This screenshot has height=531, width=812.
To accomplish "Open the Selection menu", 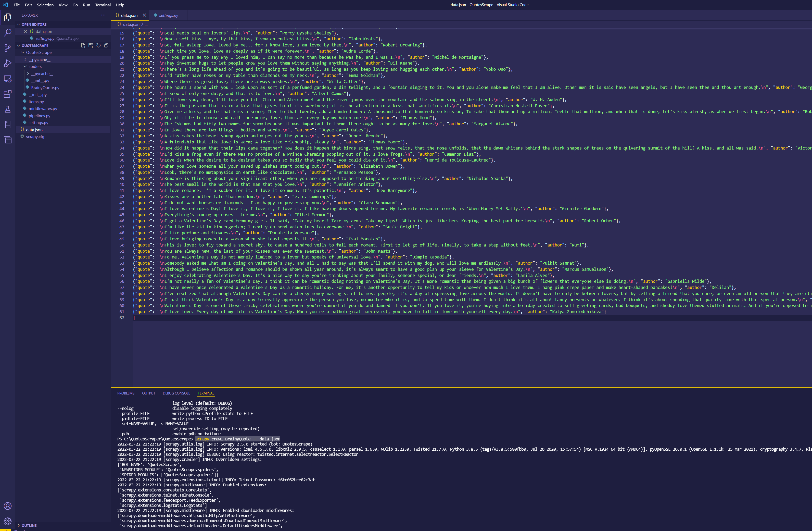I will coord(45,5).
